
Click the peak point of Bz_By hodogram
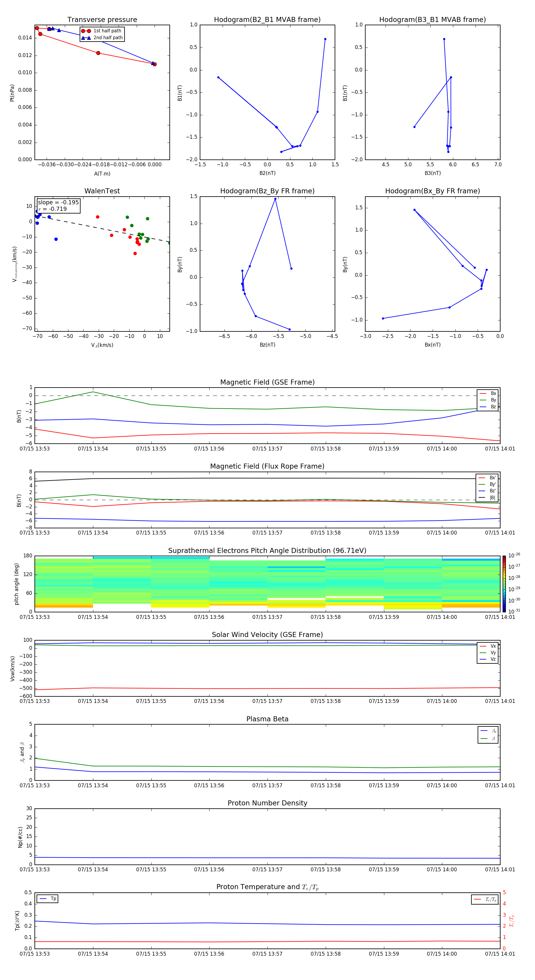(275, 199)
